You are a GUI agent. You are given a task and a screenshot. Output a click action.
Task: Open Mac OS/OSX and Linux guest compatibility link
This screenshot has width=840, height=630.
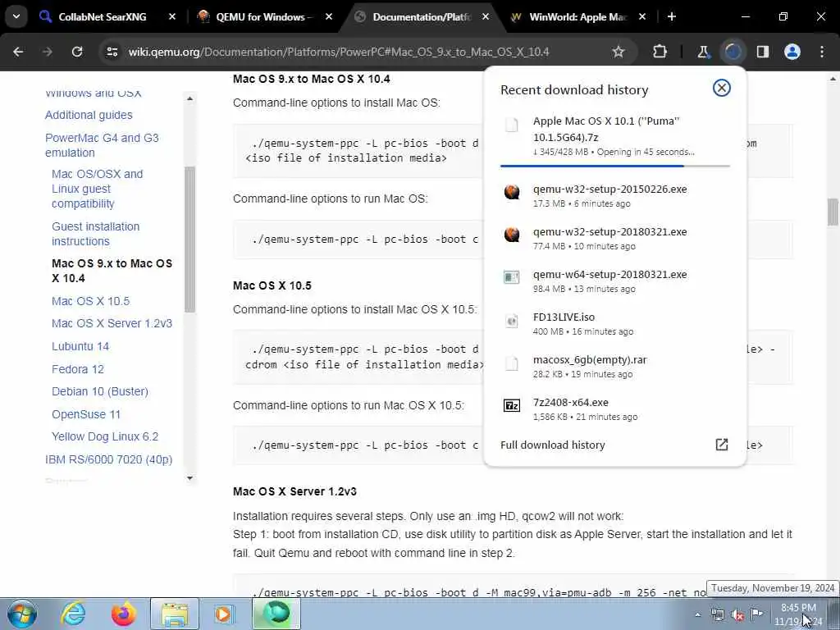point(97,189)
